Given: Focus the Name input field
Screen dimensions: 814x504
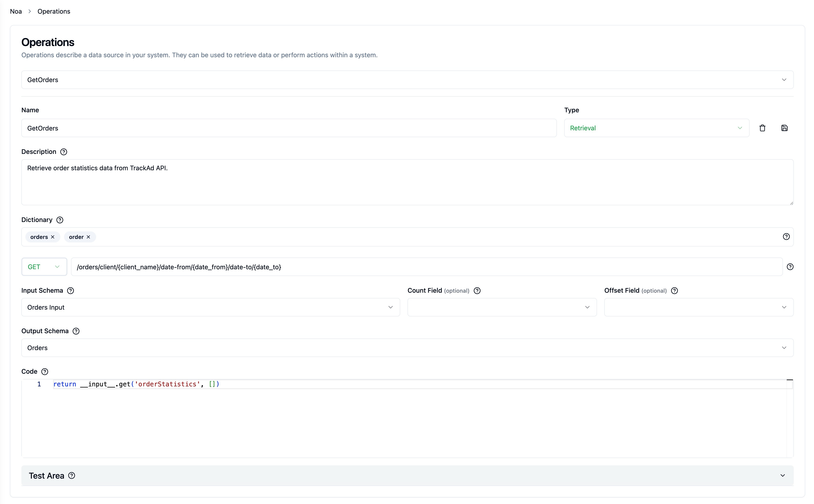Looking at the screenshot, I should [x=289, y=128].
